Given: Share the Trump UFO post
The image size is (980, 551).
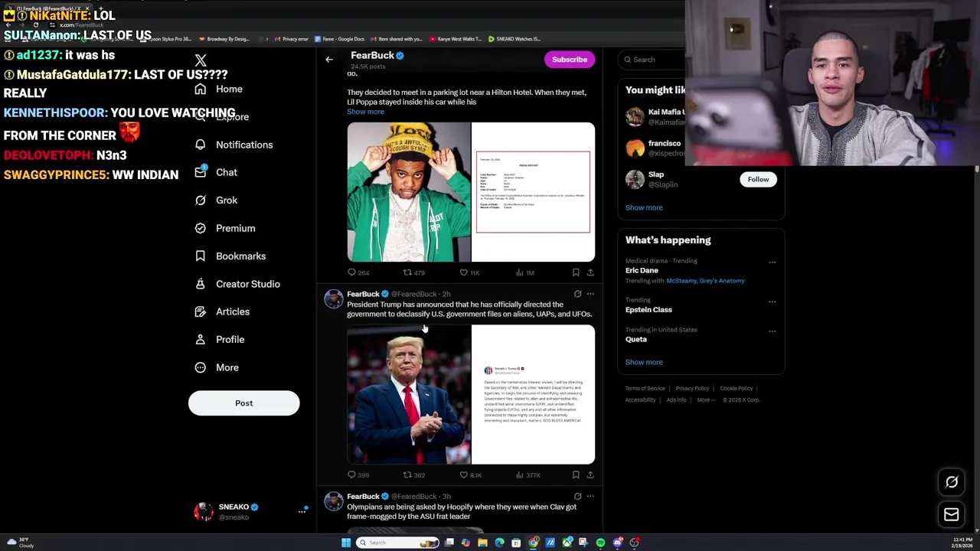Looking at the screenshot, I should click(x=590, y=475).
